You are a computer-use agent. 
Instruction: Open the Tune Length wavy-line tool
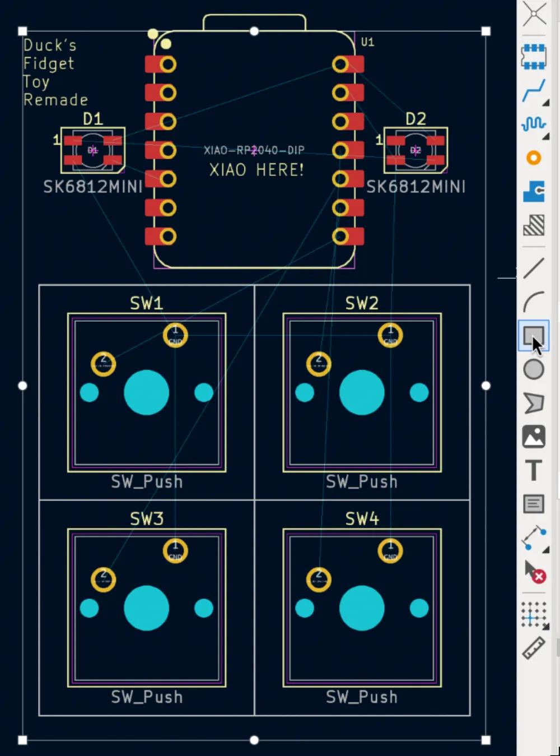534,124
